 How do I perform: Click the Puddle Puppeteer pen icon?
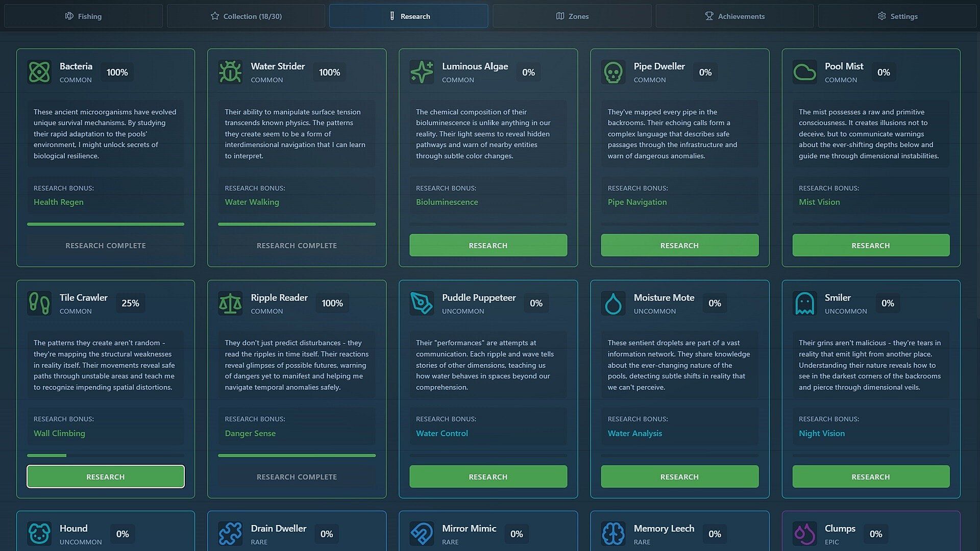pos(422,303)
